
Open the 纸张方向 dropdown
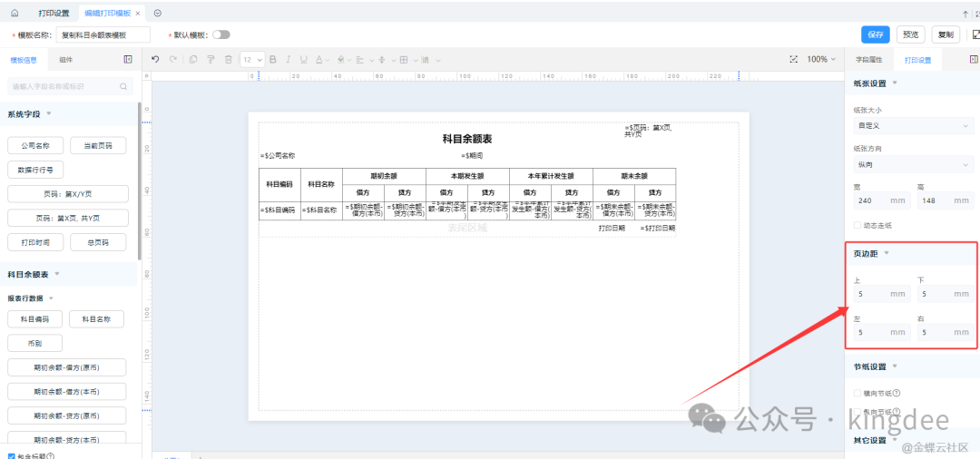click(x=913, y=165)
